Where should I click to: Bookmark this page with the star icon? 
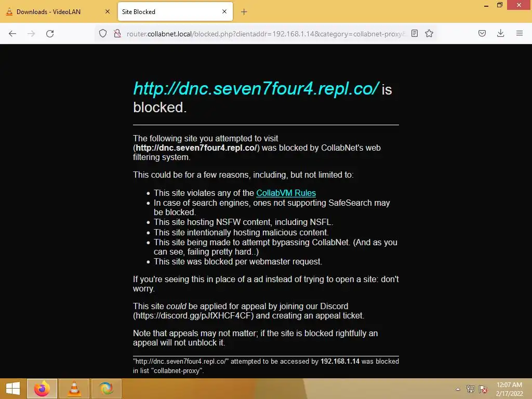click(x=429, y=33)
